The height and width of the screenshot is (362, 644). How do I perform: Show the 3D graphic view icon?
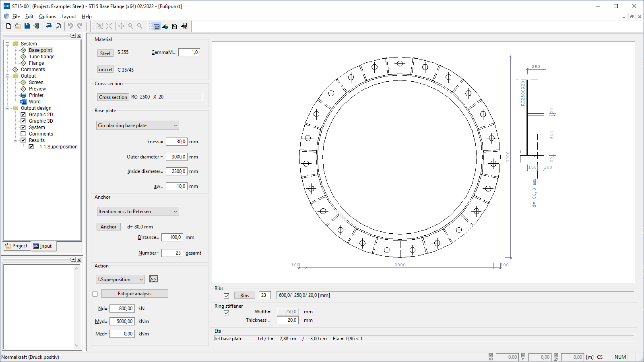[x=184, y=27]
